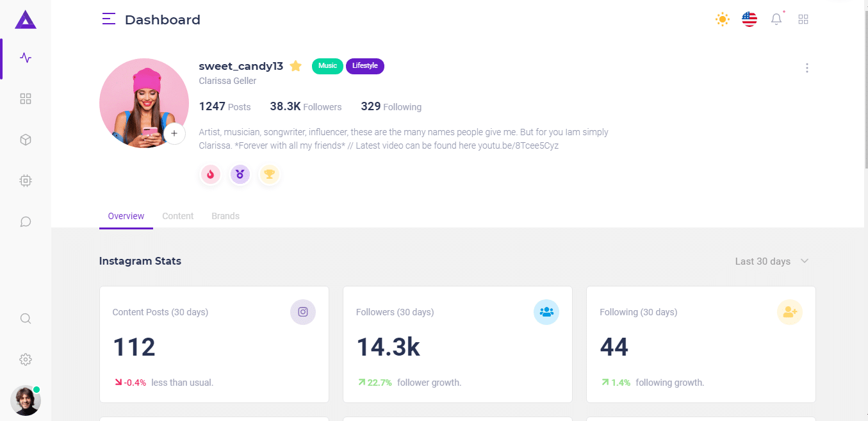Toggle light/dark theme with sun icon
Screen dimensions: 868x421
[722, 19]
